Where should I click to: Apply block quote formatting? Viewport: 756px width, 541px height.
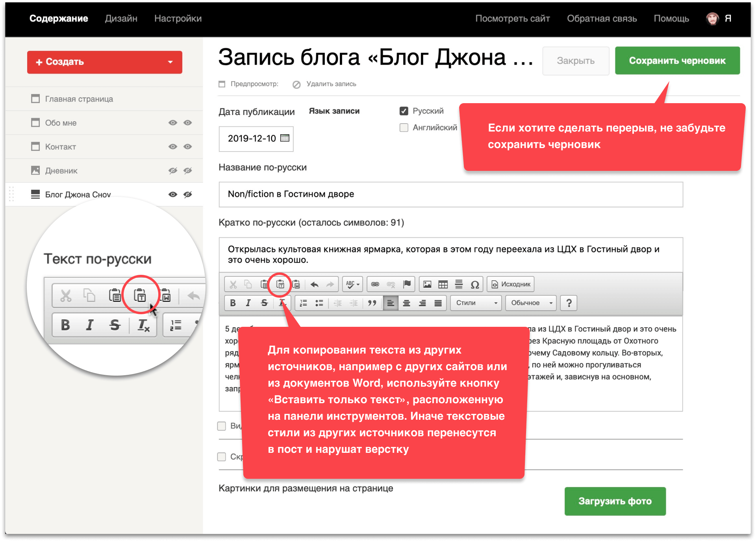click(x=372, y=303)
